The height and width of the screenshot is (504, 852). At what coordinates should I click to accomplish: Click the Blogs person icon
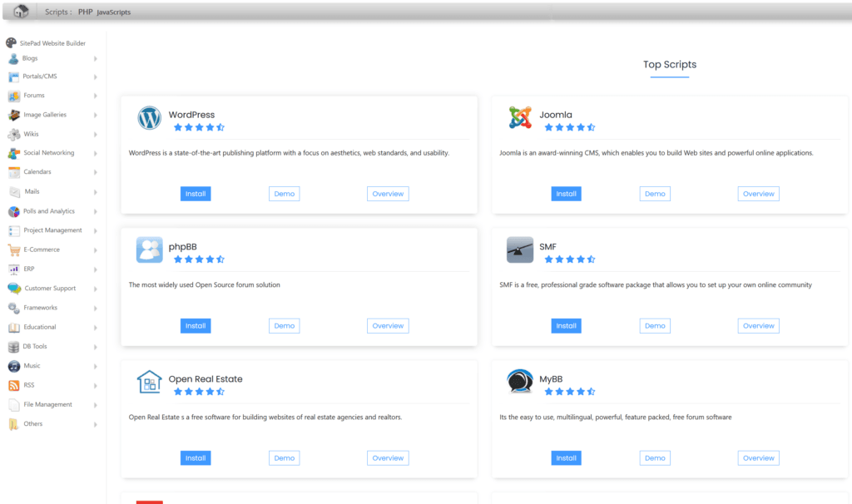point(13,59)
